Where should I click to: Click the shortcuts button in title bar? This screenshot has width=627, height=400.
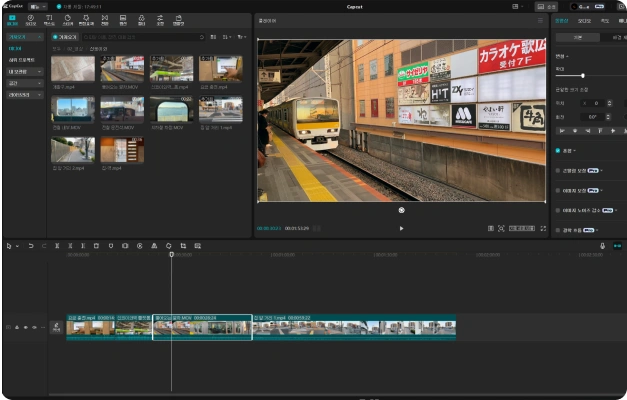point(546,6)
